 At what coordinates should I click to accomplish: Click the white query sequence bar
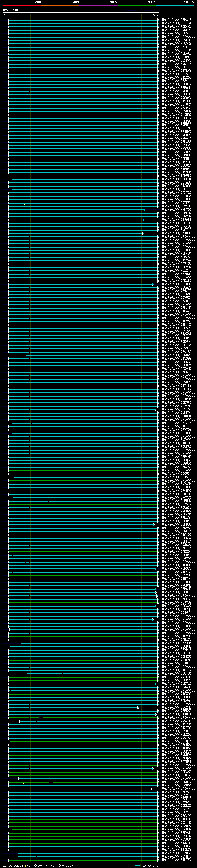click(x=81, y=12)
